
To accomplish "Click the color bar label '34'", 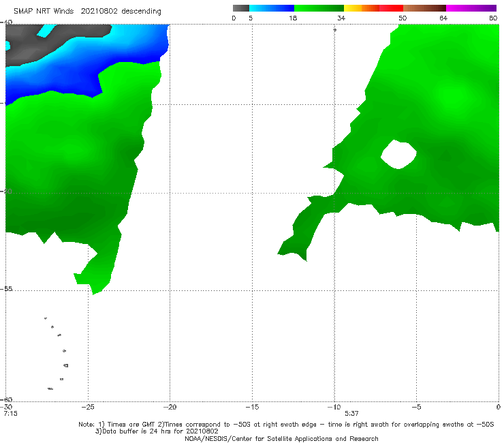I will pyautogui.click(x=341, y=18).
